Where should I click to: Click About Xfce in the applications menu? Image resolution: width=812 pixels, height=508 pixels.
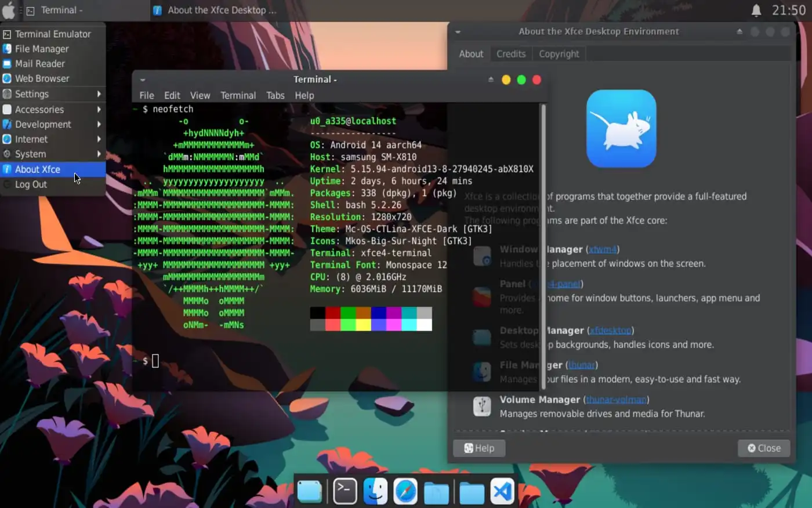point(53,169)
